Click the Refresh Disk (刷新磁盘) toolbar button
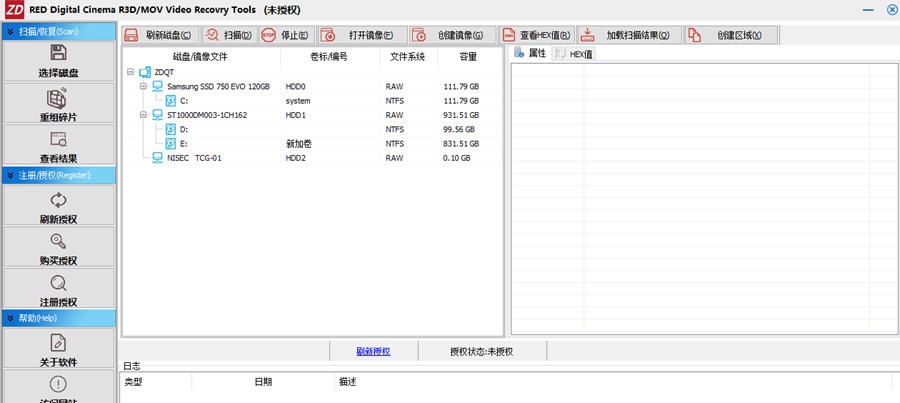900x403 pixels. pyautogui.click(x=160, y=35)
